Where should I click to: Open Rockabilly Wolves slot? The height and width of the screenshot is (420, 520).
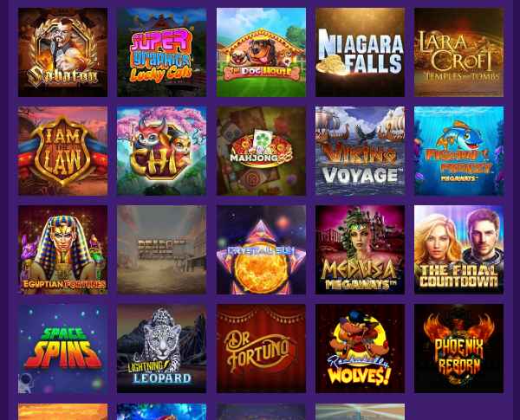(x=360, y=349)
